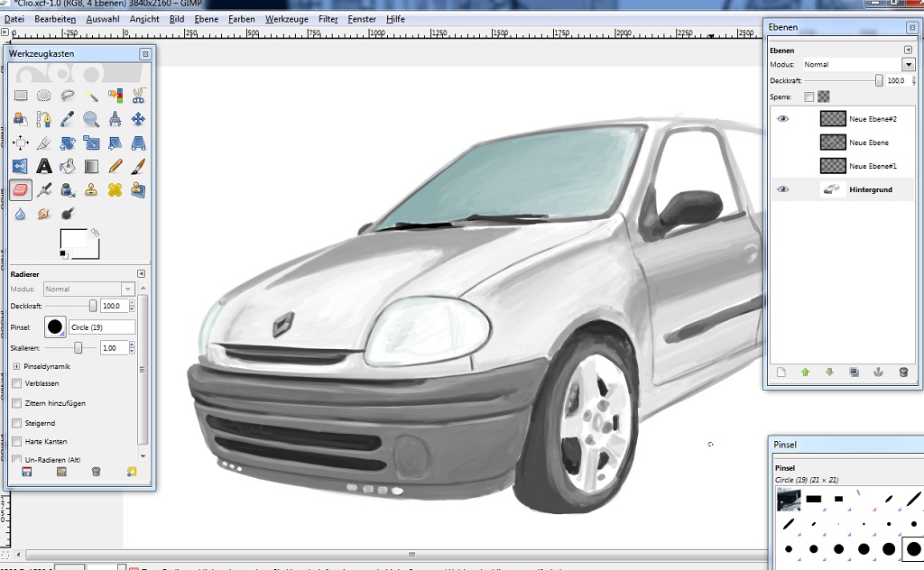This screenshot has width=924, height=570.
Task: Click the eraser brush preview button
Action: coord(55,327)
